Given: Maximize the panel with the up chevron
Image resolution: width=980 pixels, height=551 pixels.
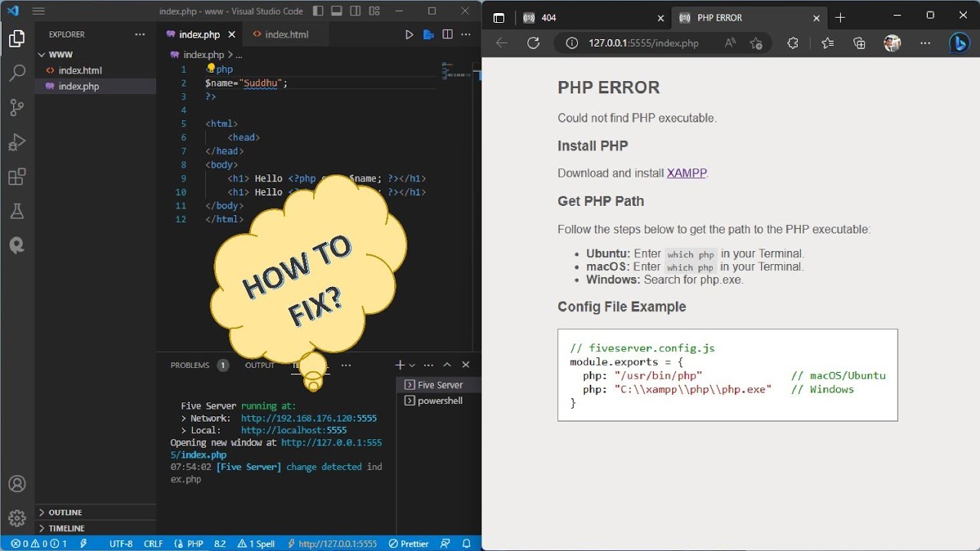Looking at the screenshot, I should (447, 365).
